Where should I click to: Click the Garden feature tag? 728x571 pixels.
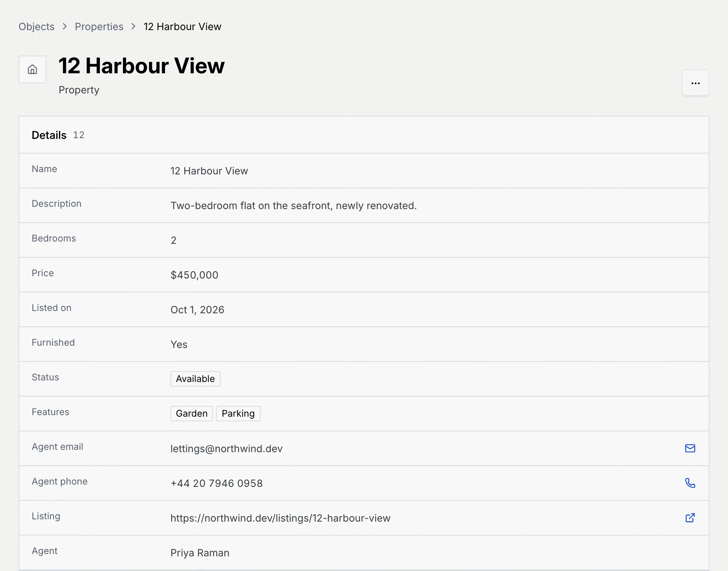point(192,414)
